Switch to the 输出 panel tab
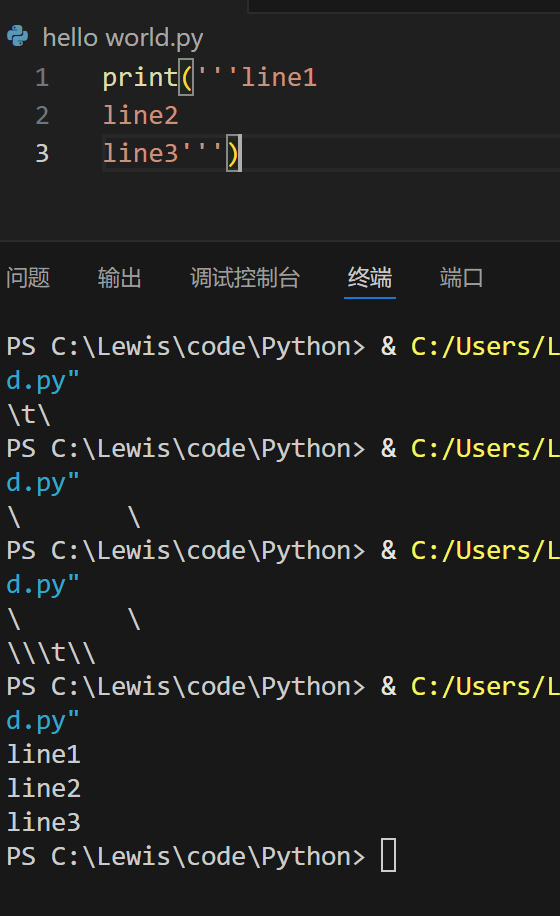560x916 pixels. pos(120,277)
